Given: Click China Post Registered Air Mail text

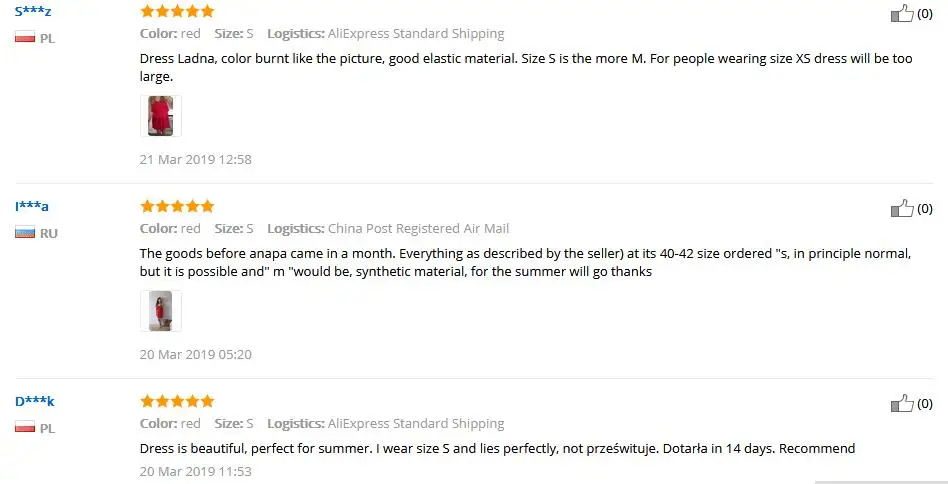Looking at the screenshot, I should point(418,228).
